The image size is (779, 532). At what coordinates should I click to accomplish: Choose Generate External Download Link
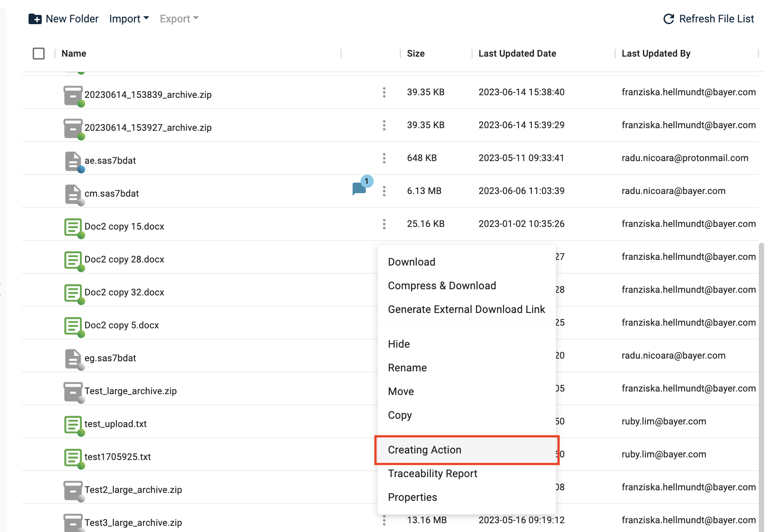click(466, 309)
